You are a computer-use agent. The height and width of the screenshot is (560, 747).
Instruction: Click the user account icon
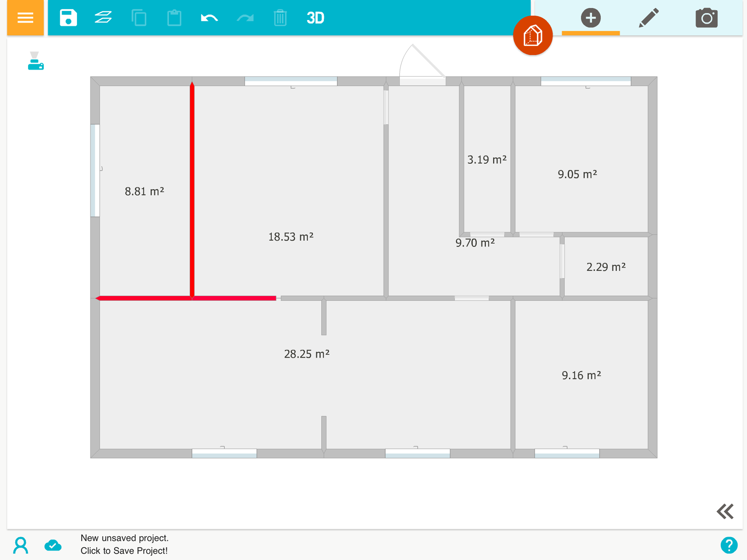21,545
